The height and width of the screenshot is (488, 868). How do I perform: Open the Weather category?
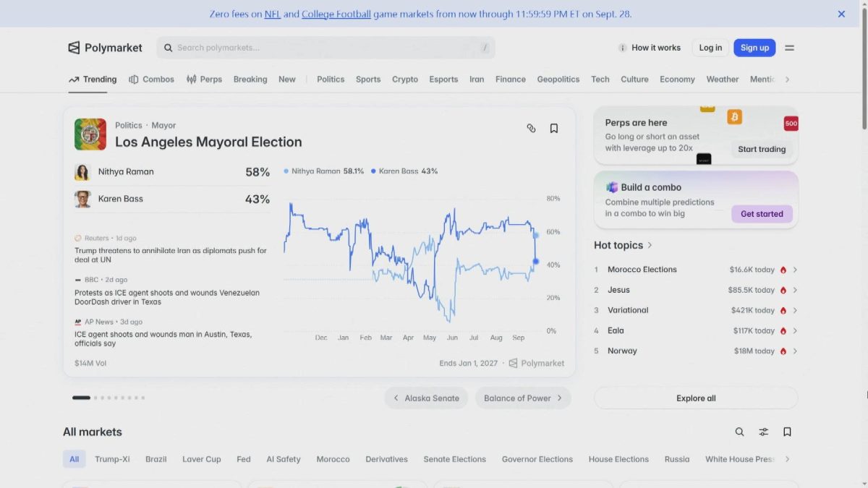coord(723,80)
